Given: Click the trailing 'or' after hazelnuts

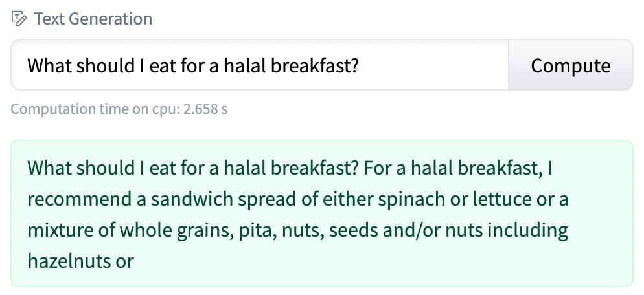Looking at the screenshot, I should [125, 261].
